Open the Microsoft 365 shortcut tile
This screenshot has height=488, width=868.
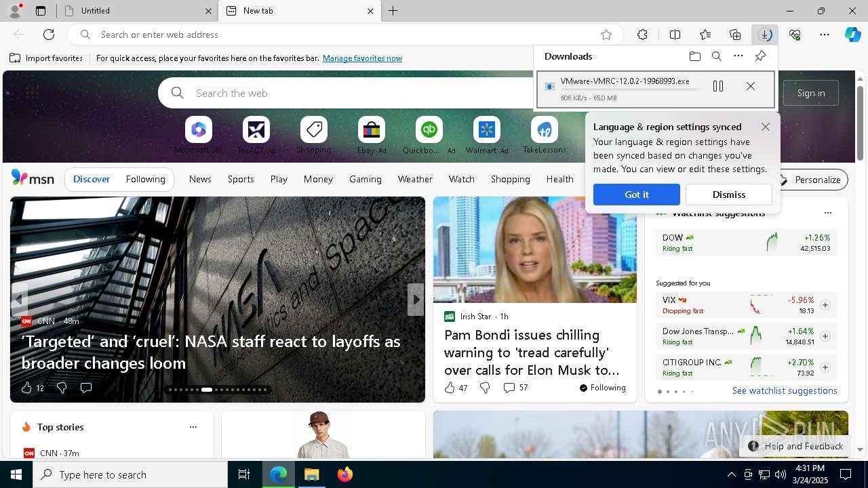click(x=198, y=135)
